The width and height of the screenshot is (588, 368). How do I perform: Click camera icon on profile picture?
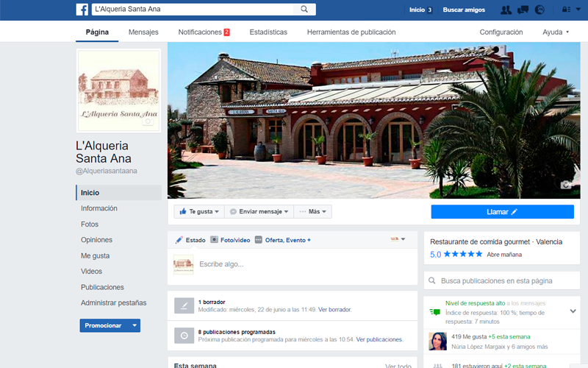(148, 121)
